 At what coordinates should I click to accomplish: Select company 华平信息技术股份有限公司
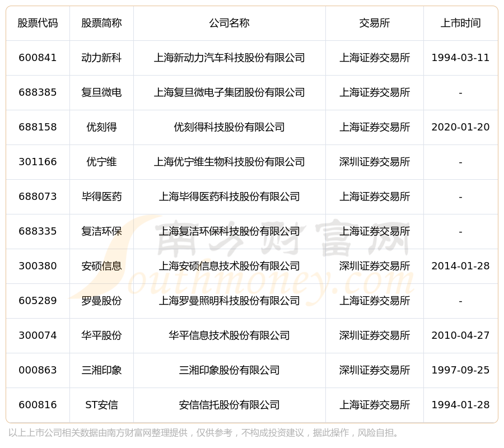pyautogui.click(x=229, y=335)
